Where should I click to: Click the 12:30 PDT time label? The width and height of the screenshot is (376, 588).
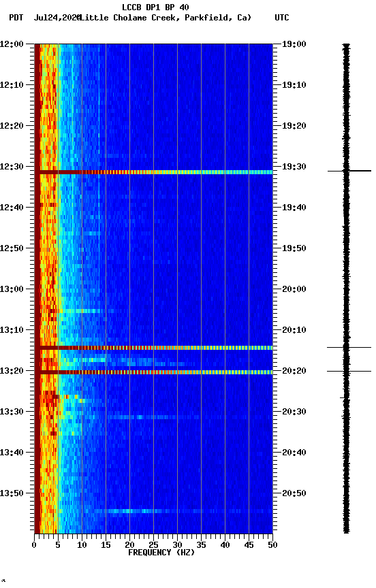(12, 167)
